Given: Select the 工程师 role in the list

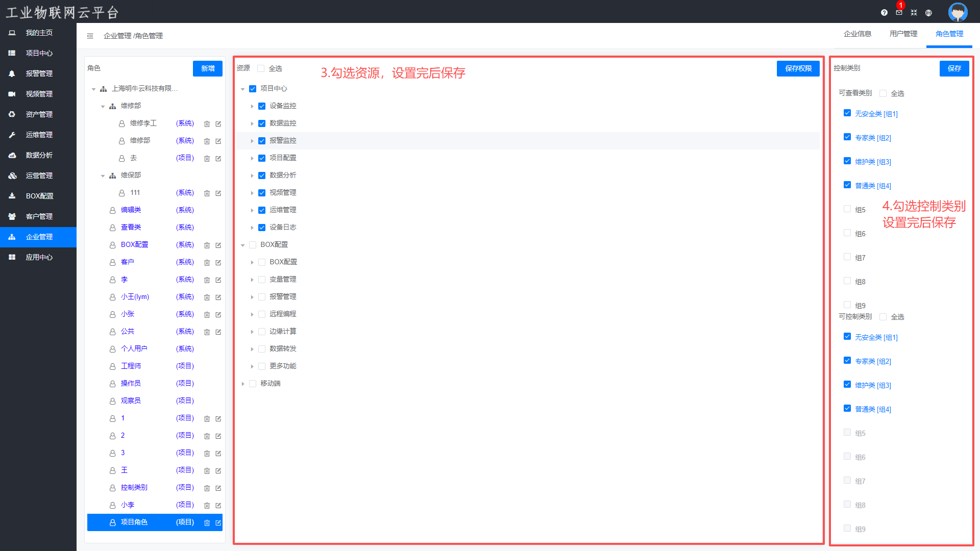Looking at the screenshot, I should point(131,366).
